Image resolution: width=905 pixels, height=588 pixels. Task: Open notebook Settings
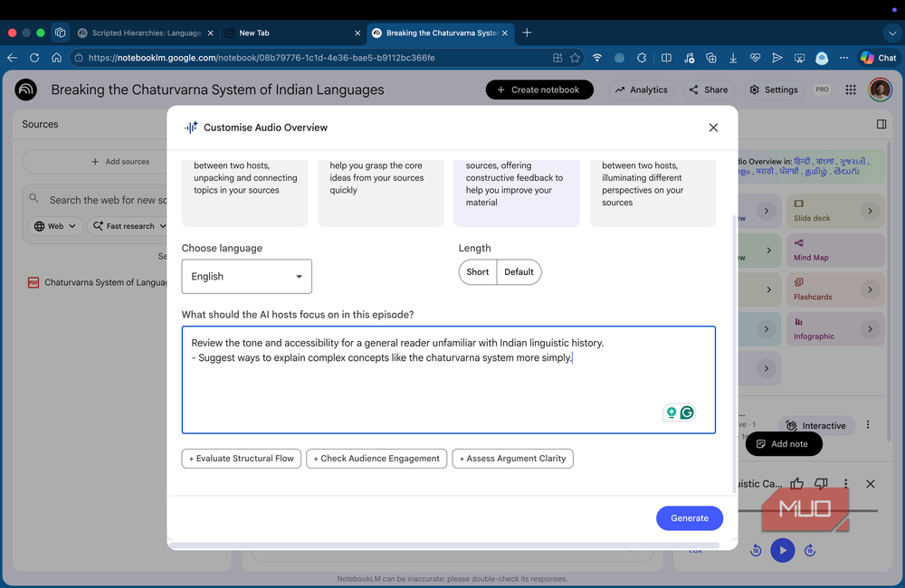pyautogui.click(x=774, y=90)
